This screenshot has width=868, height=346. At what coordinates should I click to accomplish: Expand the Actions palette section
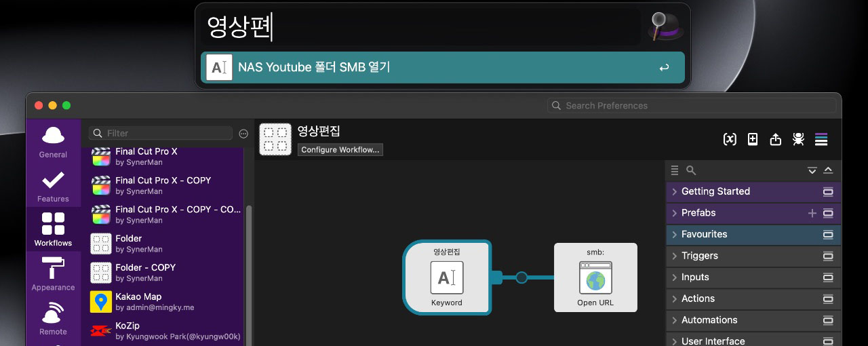[698, 299]
